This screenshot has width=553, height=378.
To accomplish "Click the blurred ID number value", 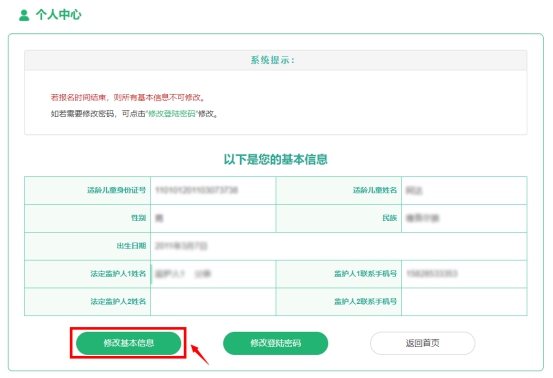I will click(x=196, y=190).
